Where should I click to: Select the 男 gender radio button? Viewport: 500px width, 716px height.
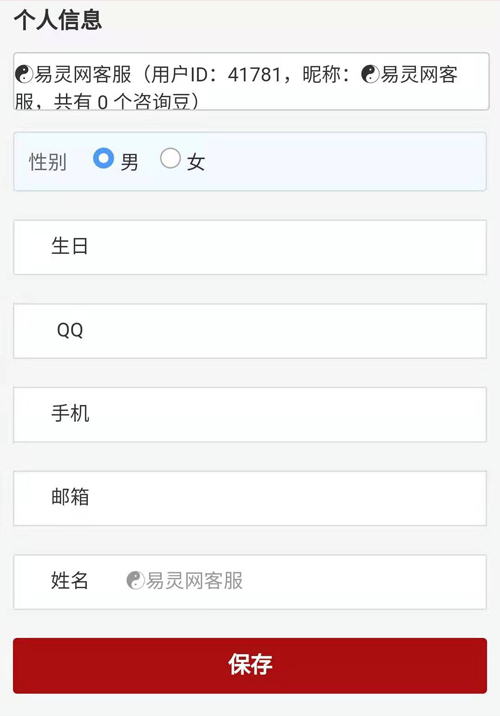(x=103, y=158)
